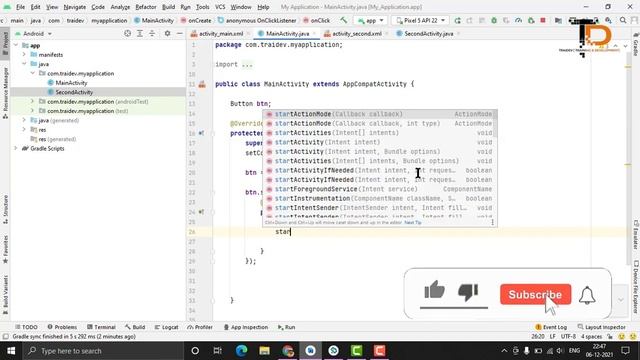This screenshot has width=640, height=360.
Task: Click Expand All icon in Project panel
Action: 140,33
